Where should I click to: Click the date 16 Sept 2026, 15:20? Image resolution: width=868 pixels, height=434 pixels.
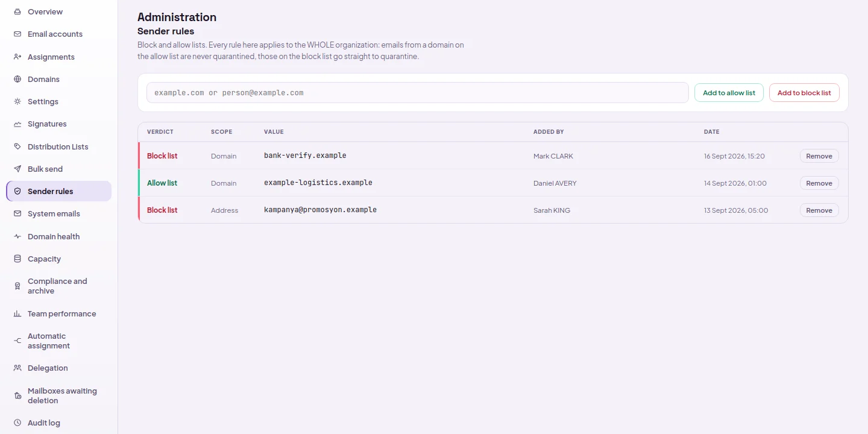734,156
